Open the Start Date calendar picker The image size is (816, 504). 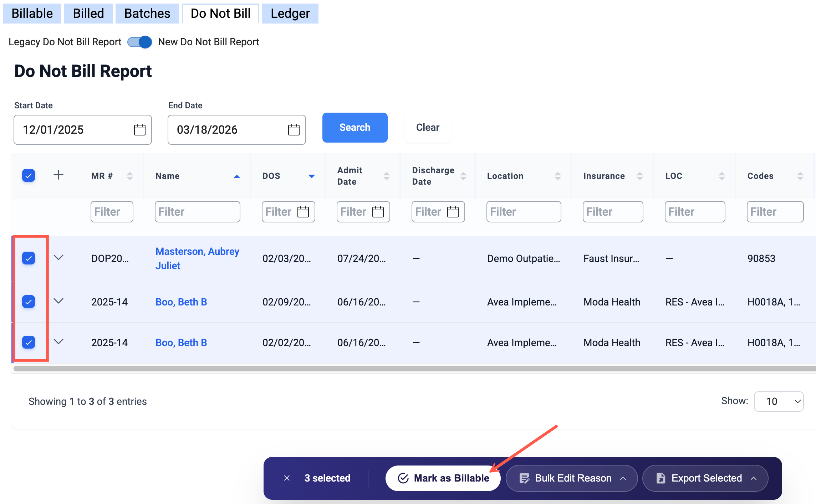[139, 130]
